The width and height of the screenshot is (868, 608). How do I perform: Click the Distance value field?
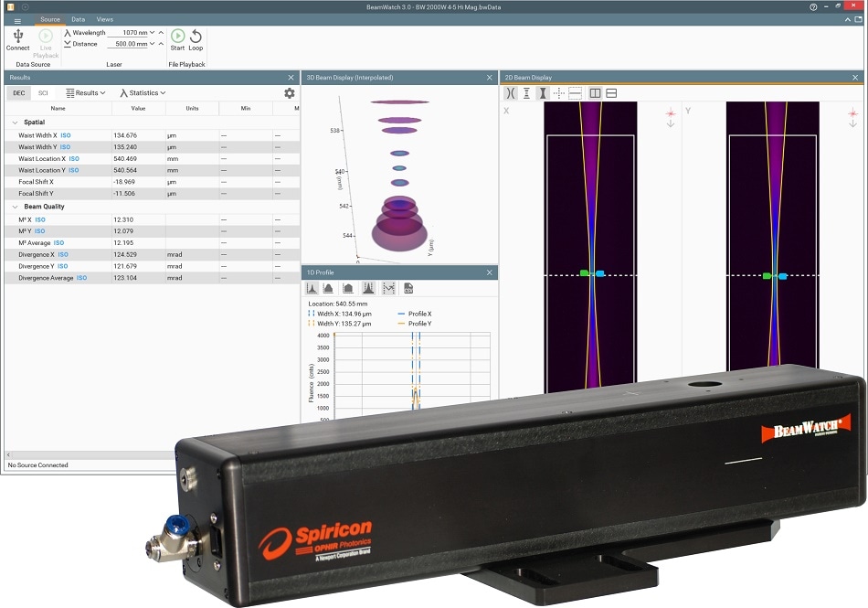tap(128, 44)
